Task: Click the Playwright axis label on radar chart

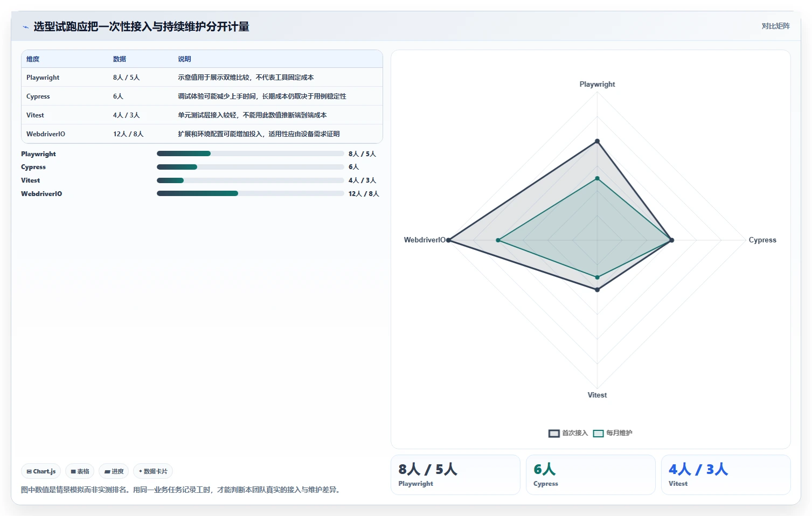Action: click(x=597, y=85)
